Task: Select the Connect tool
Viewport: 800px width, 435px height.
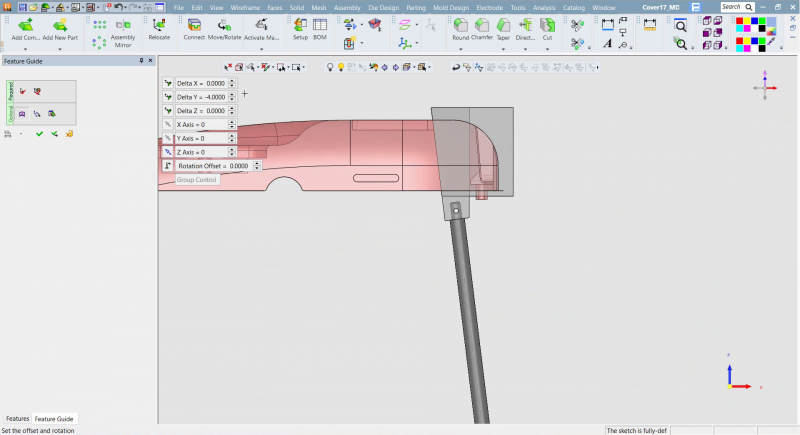Action: click(x=194, y=24)
